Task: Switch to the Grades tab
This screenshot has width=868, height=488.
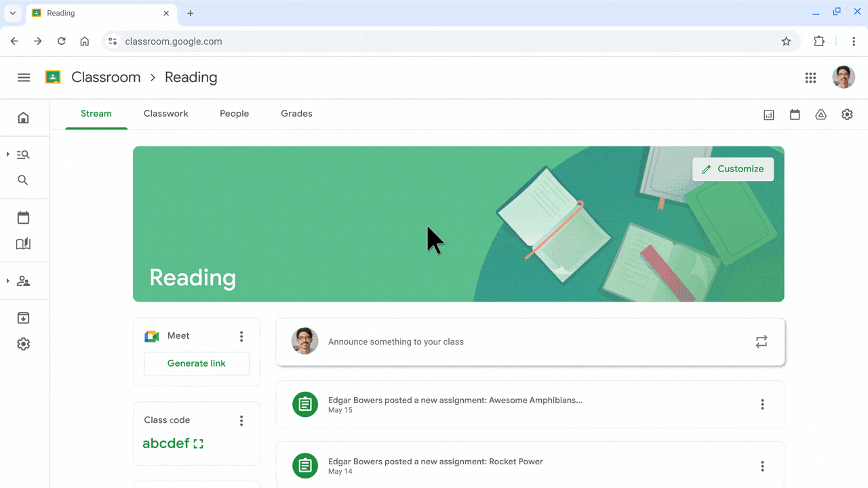Action: 297,114
